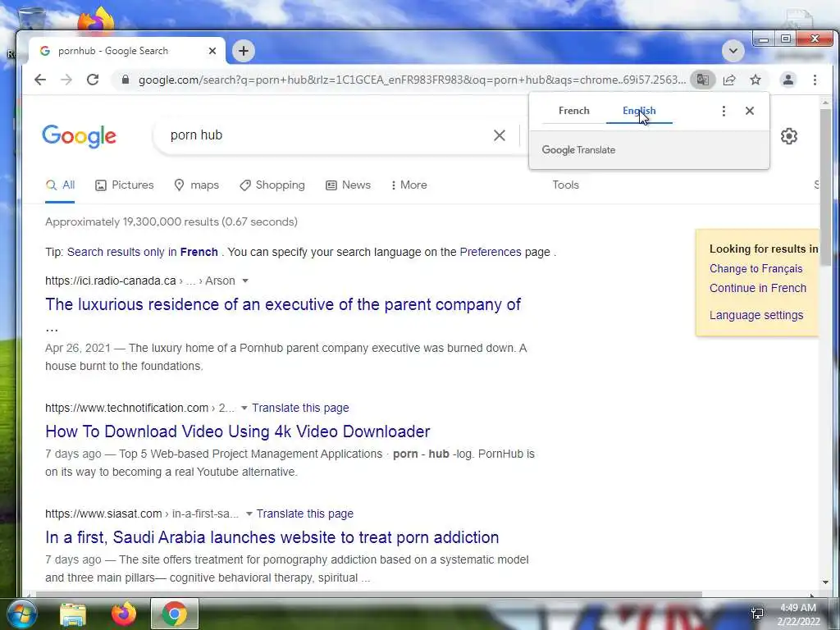Select the All results tab
Screen dimensions: 840x630
point(60,185)
